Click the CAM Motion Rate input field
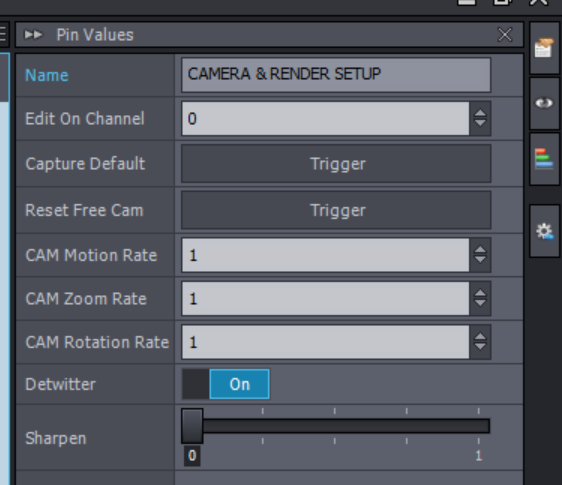This screenshot has height=485, width=562. 325,255
